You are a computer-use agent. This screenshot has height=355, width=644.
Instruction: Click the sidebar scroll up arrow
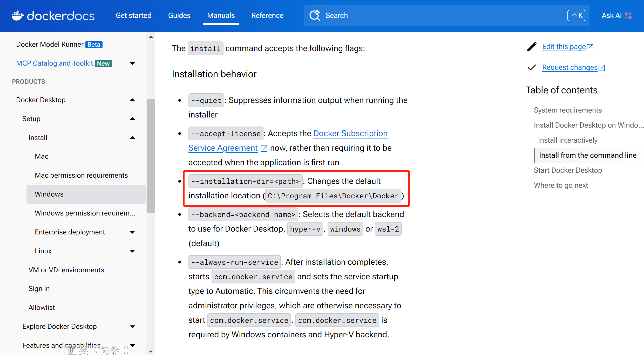[x=151, y=37]
